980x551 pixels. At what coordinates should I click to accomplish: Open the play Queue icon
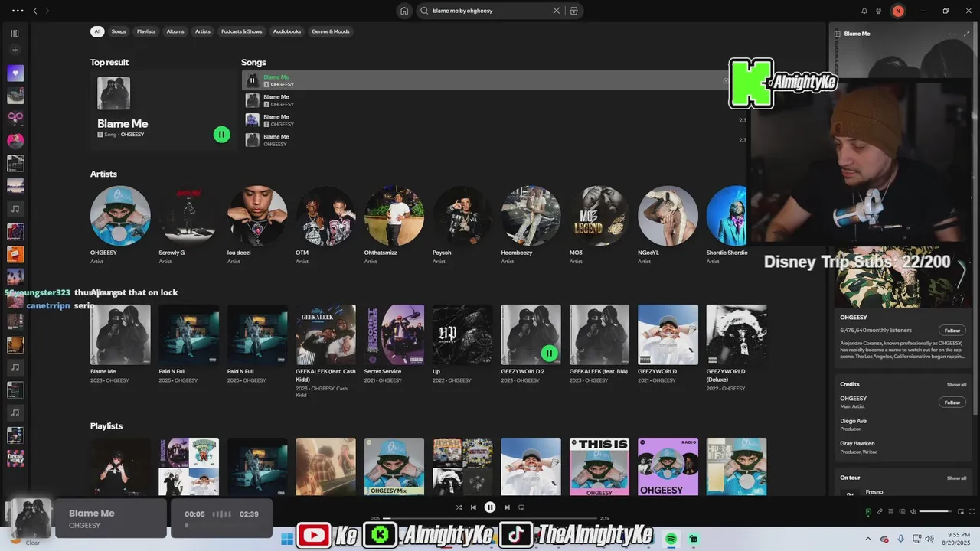coord(890,512)
